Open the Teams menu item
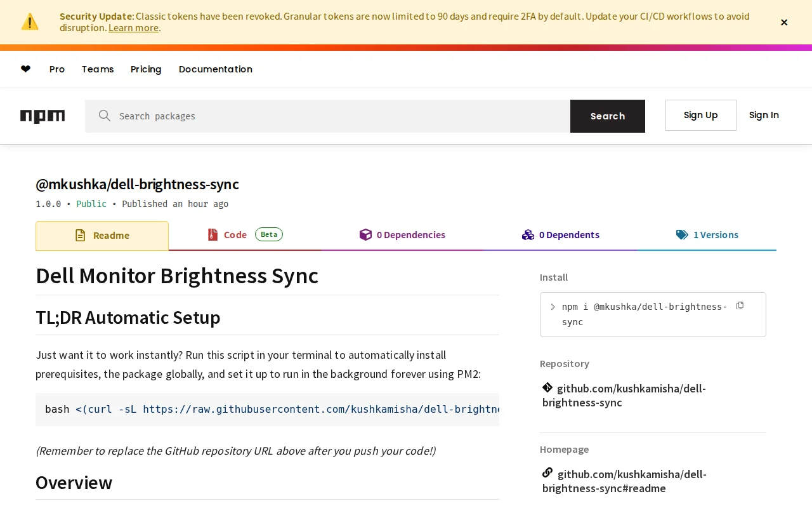 click(98, 69)
